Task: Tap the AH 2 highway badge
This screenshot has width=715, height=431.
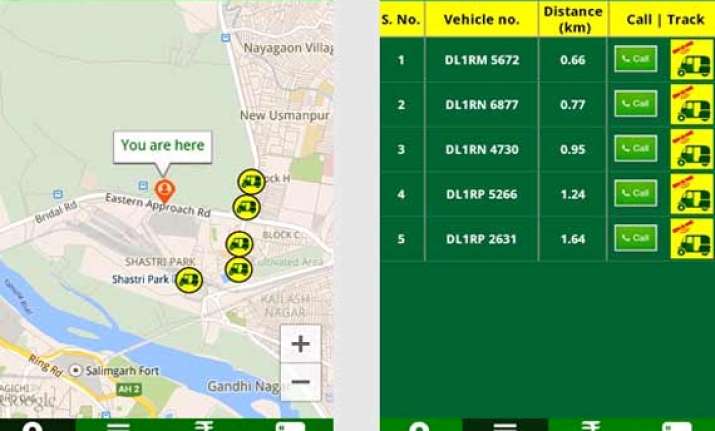Action: click(129, 389)
